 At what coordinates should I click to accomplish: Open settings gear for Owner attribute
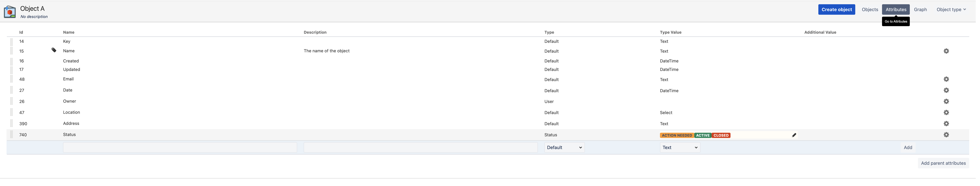coord(950,101)
